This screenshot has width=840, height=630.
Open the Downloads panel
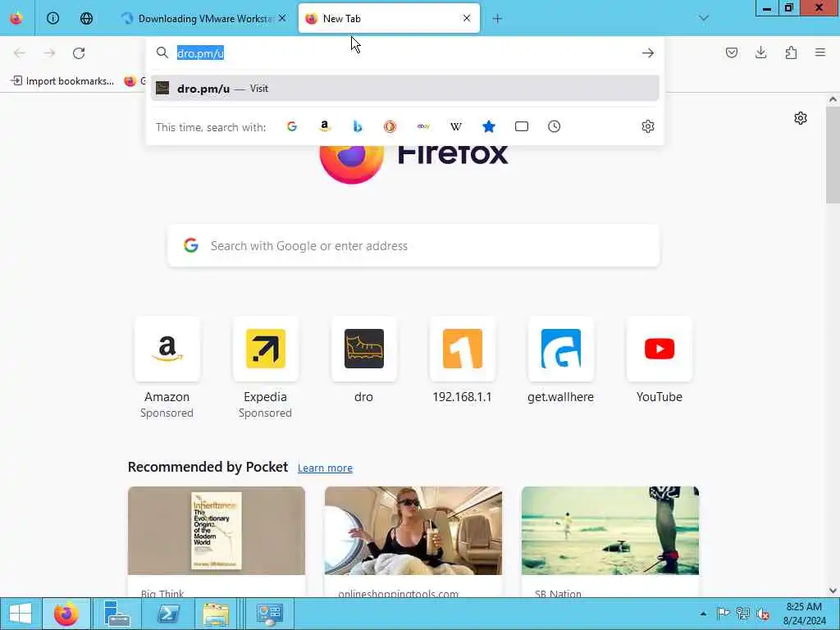coord(760,52)
